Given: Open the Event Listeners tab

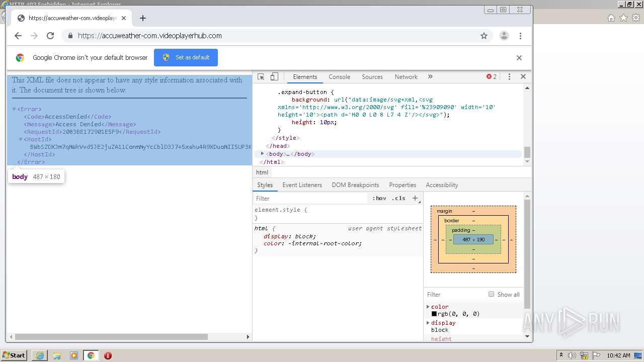Looking at the screenshot, I should tap(302, 185).
